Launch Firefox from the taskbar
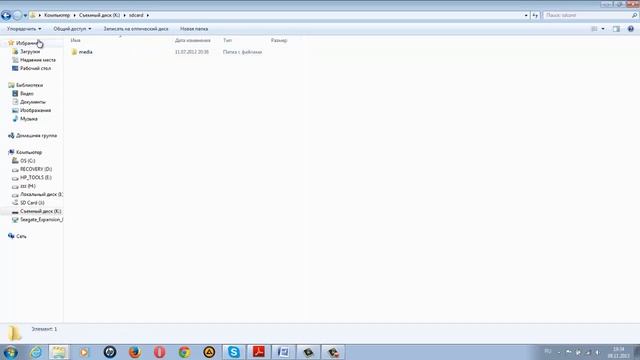 135,352
